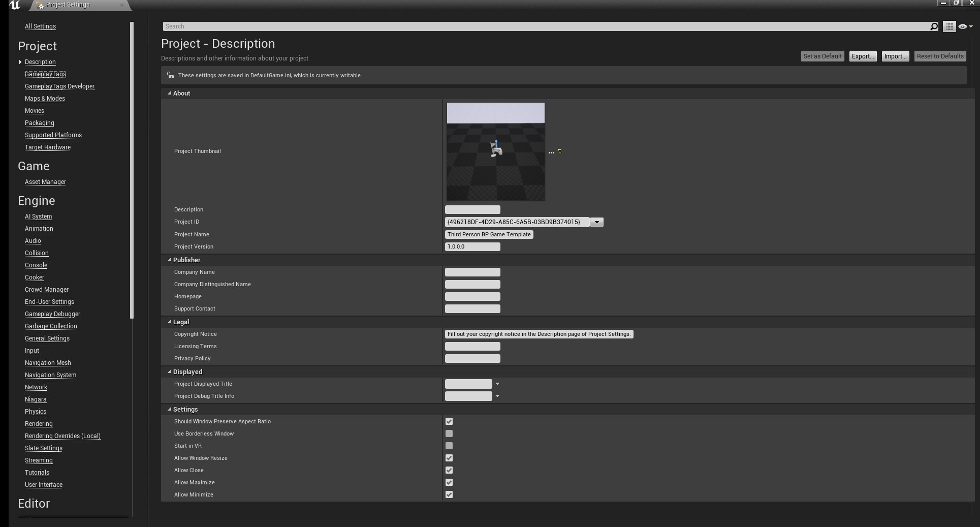This screenshot has height=527, width=980.
Task: Open the Project ID dropdown arrow
Action: 597,222
